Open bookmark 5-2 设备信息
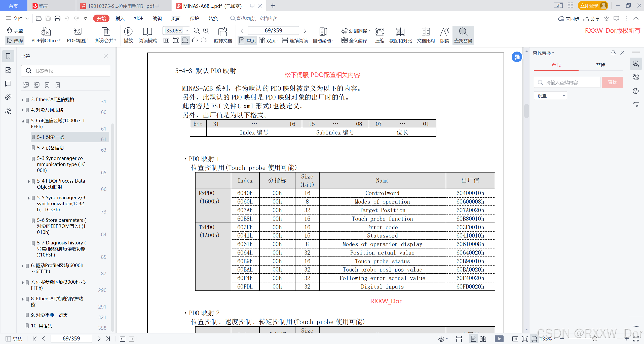Viewport: 644px width, 344px height. 51,148
